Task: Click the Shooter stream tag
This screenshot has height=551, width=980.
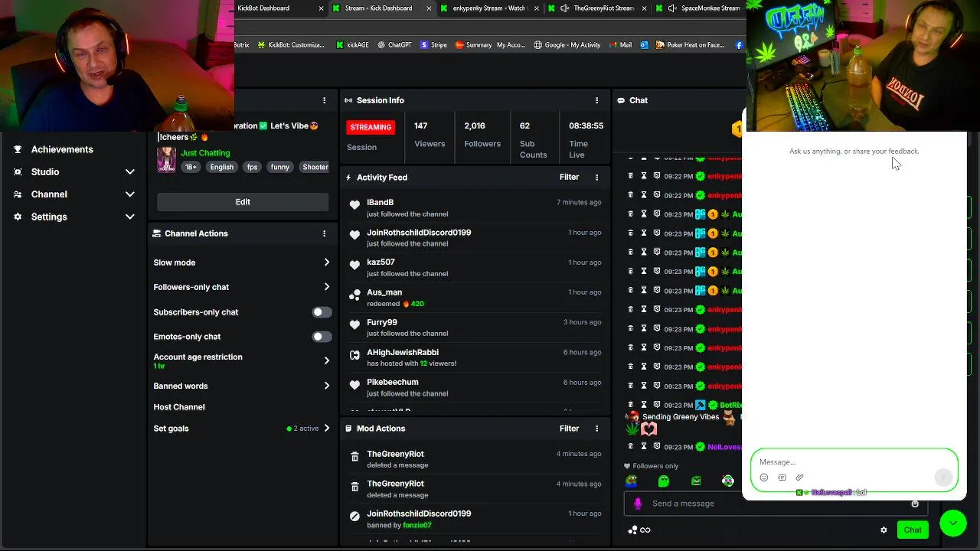Action: [x=315, y=167]
